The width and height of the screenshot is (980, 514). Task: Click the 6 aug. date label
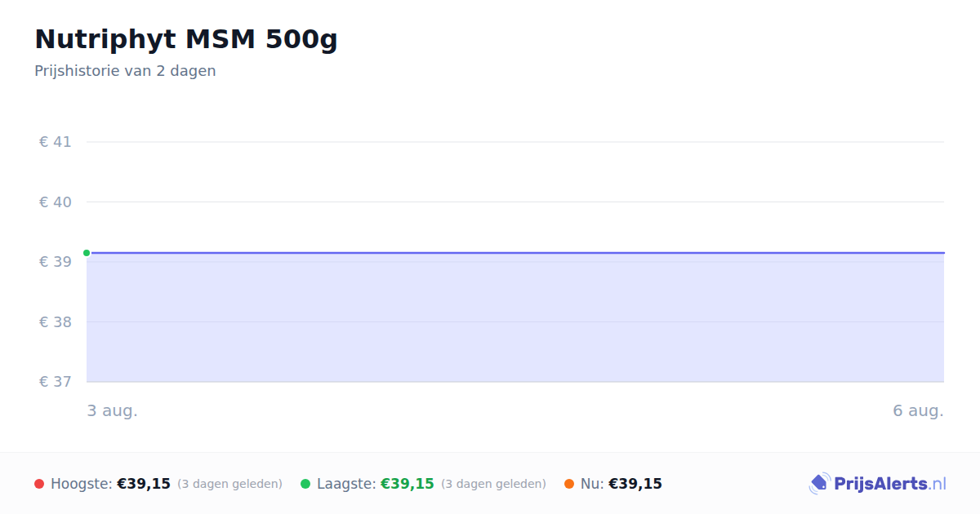[918, 411]
